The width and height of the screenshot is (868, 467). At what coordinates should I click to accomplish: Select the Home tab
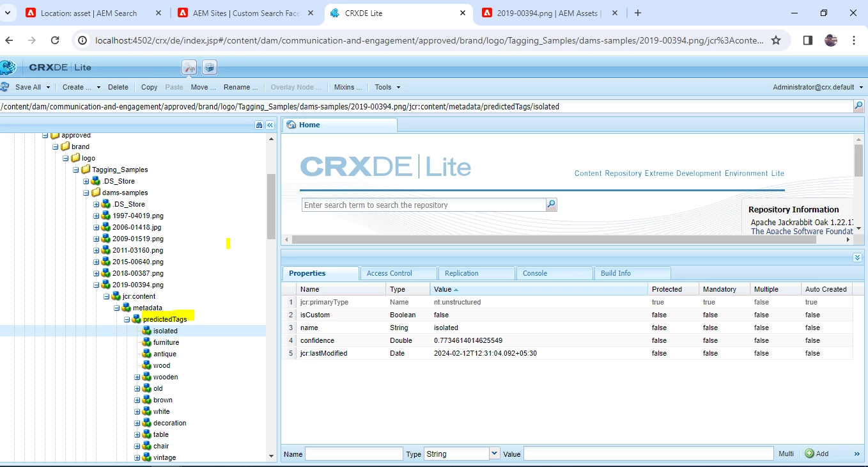[339, 125]
